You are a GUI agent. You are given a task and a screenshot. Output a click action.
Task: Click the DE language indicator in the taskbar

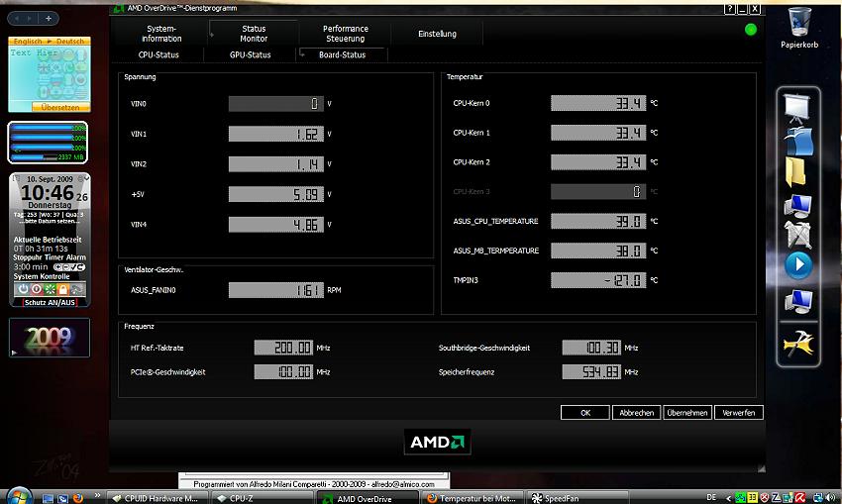tap(711, 497)
